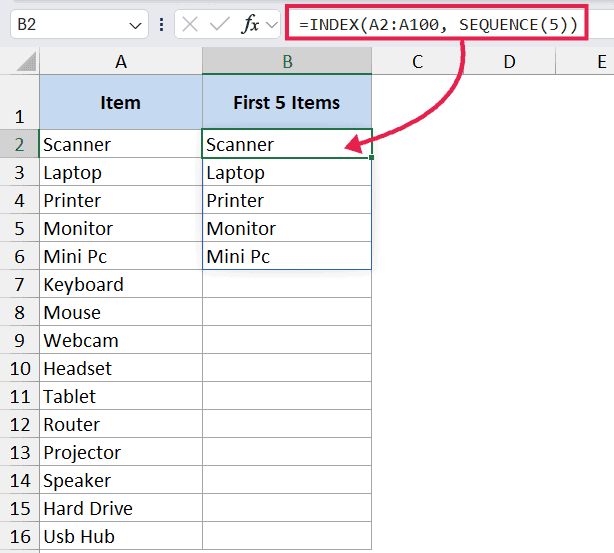This screenshot has height=553, width=614.
Task: Select the Headset cell
Action: [121, 368]
